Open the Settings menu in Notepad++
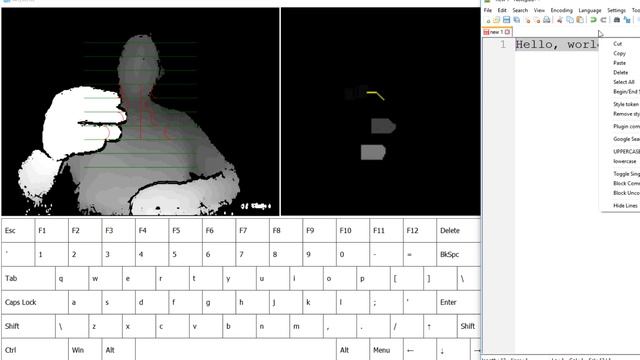The width and height of the screenshot is (640, 360). (616, 10)
